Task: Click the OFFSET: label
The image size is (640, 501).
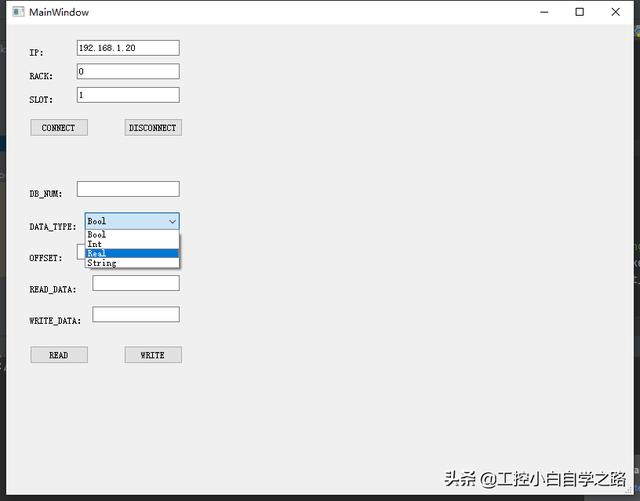Action: pyautogui.click(x=46, y=258)
